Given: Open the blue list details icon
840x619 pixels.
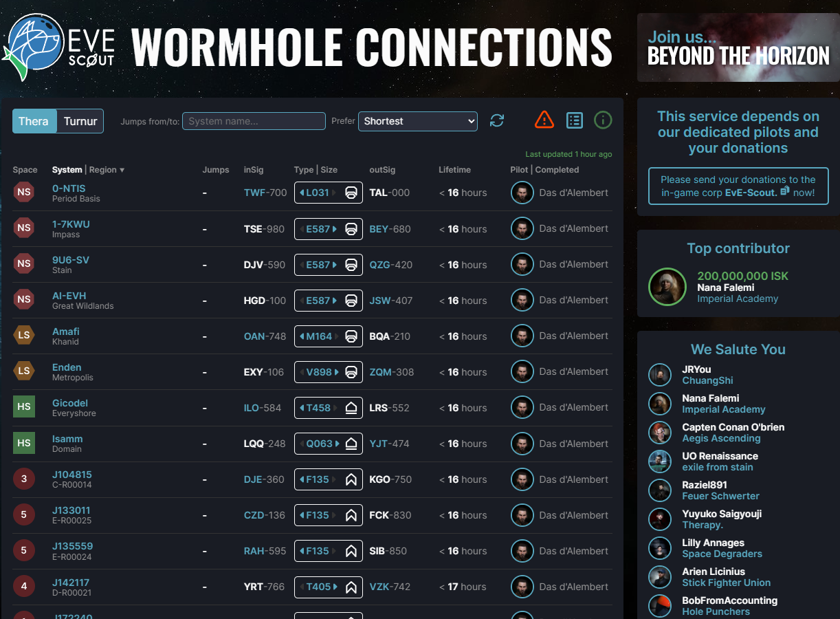Looking at the screenshot, I should 575,120.
